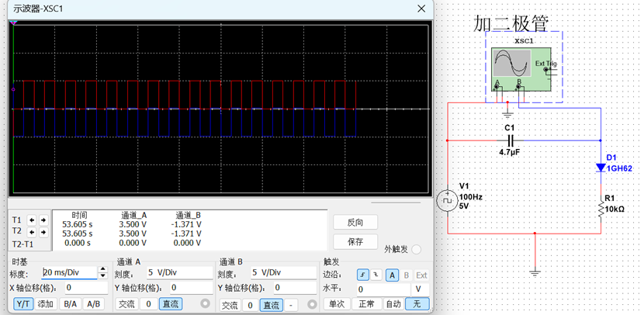Viewport: 644px width, 315px height.
Task: Set trigger mode to 单次 (single)
Action: point(337,304)
